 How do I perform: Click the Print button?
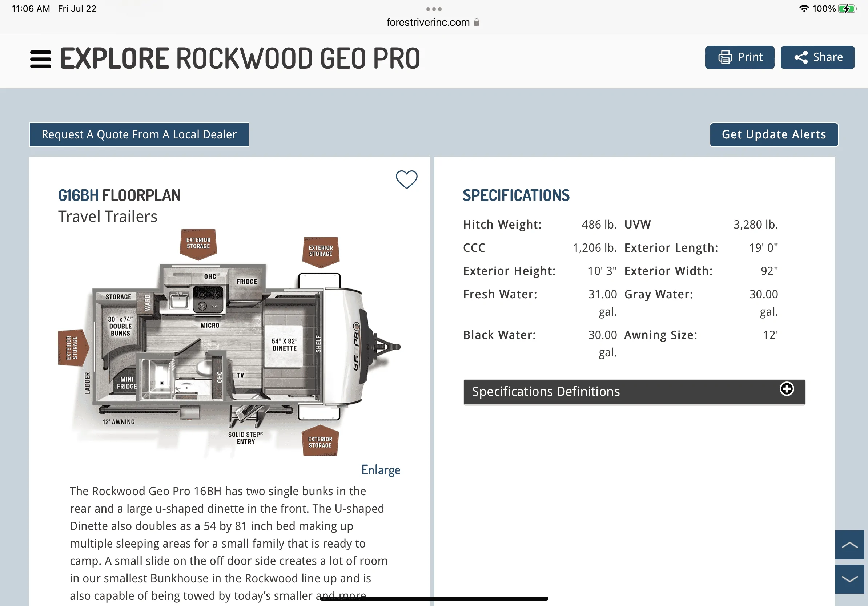point(739,57)
